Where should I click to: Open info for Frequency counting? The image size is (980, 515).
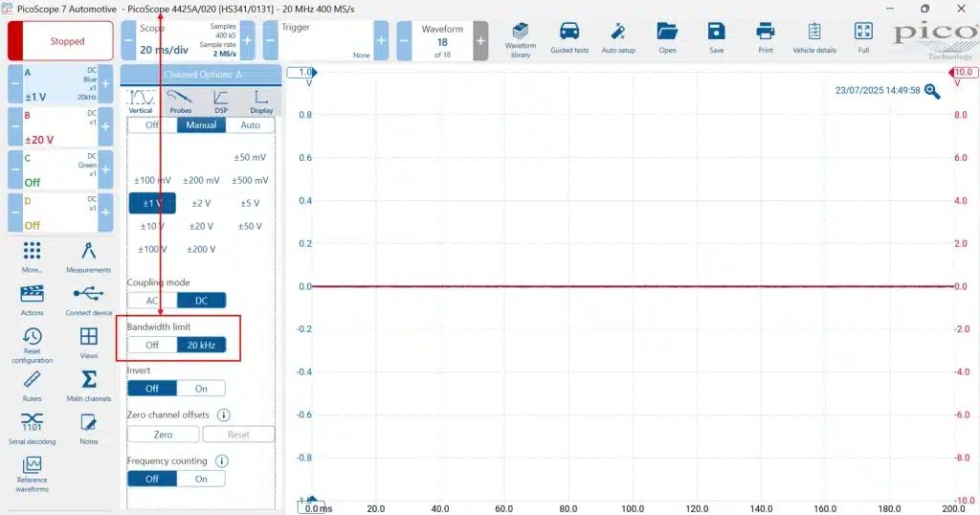pos(221,461)
